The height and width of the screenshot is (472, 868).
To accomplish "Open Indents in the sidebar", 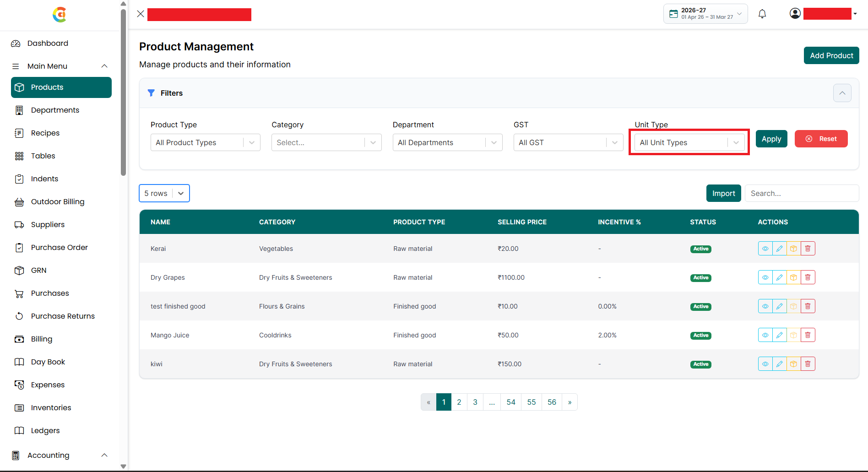I will point(61,179).
